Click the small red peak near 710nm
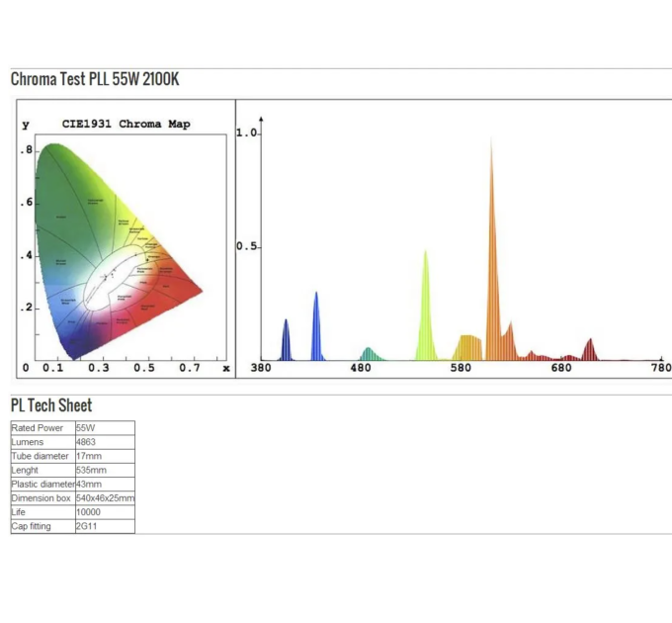The height and width of the screenshot is (623, 672). pos(590,350)
